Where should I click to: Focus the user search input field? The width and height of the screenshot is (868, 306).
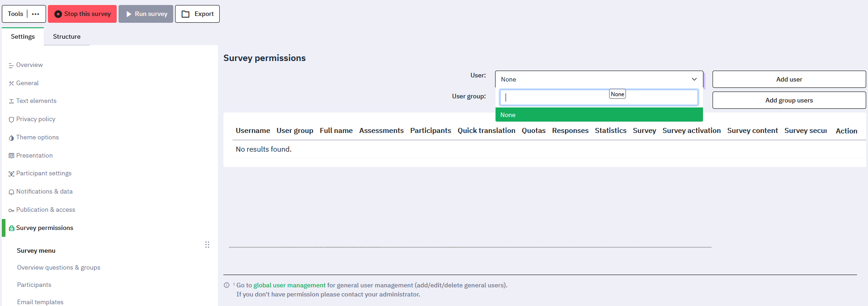(x=599, y=97)
